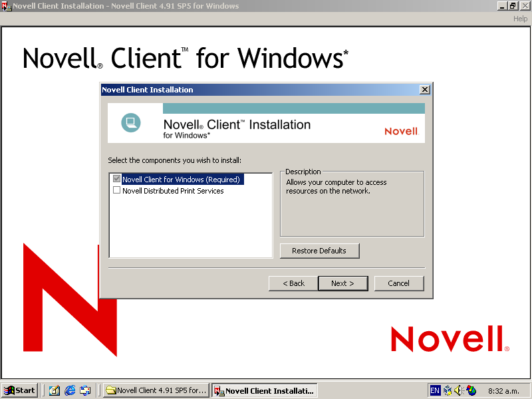Open the third quick launch icon
The width and height of the screenshot is (532, 399).
point(85,390)
